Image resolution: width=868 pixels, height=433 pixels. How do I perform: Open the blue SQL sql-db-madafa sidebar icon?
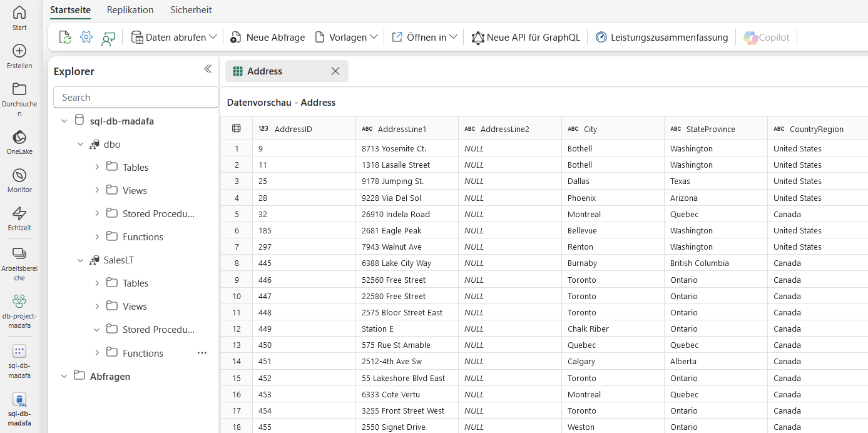(19, 399)
